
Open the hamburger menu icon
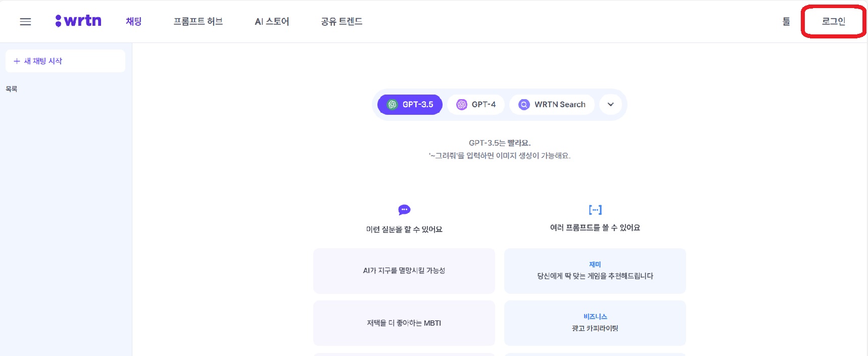(x=25, y=21)
